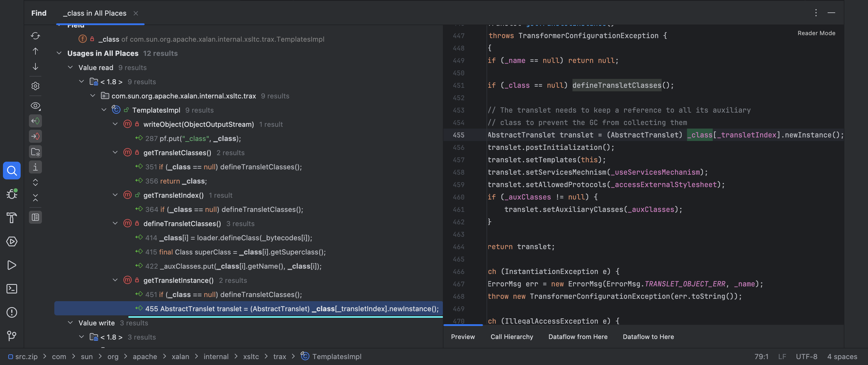Toggle the Preview usages eye icon
868x365 pixels.
[x=35, y=106]
